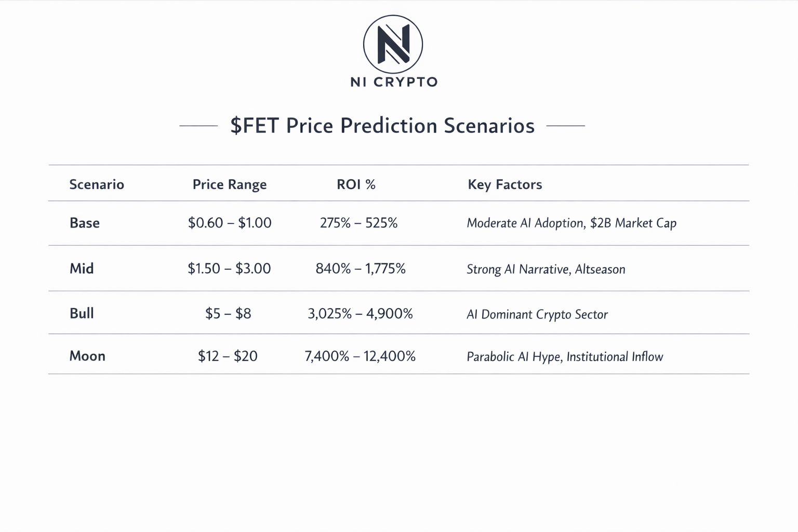798x532 pixels.
Task: Click the Price Range column header
Action: [x=230, y=184]
